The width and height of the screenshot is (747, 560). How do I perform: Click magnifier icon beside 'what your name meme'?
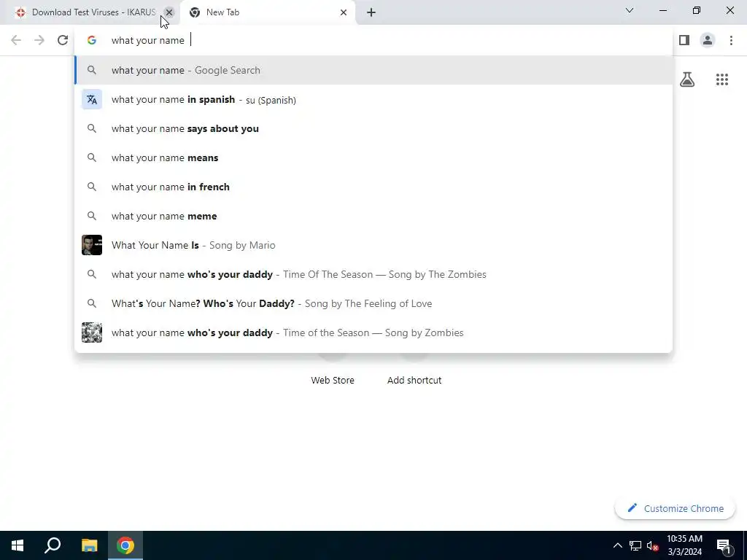tap(92, 216)
